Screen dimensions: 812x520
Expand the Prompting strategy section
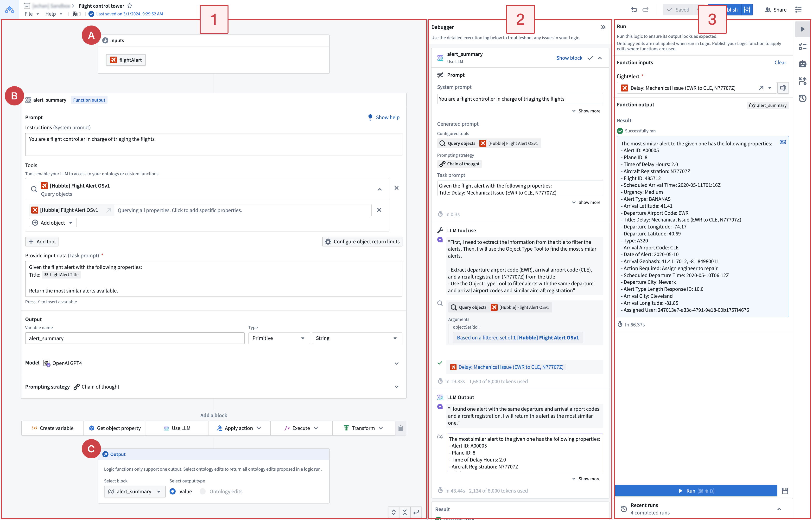397,387
